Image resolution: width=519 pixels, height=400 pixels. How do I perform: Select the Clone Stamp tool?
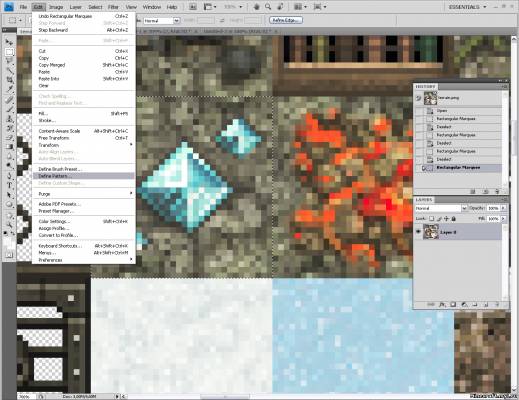coord(9,119)
